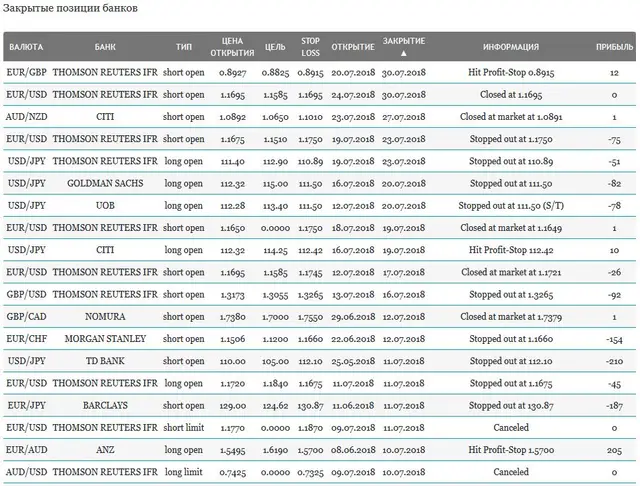Click the 'Закрытые позиции банков' heading

click(70, 8)
